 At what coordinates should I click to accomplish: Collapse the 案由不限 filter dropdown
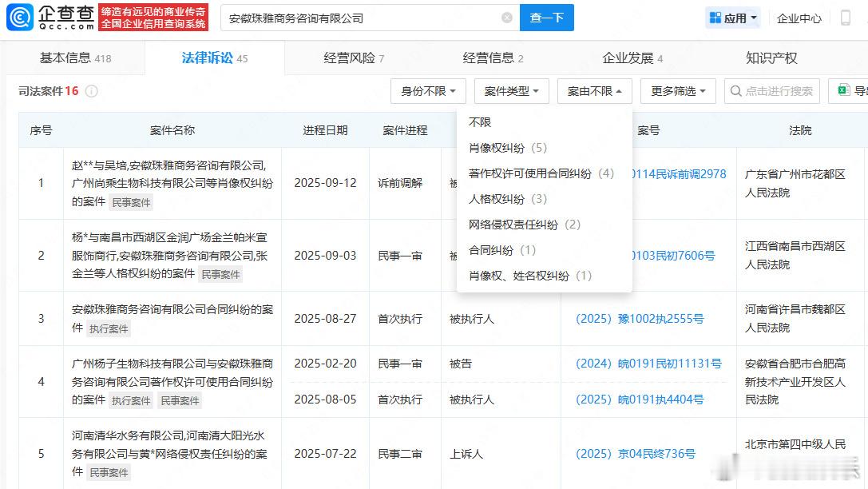click(x=595, y=91)
